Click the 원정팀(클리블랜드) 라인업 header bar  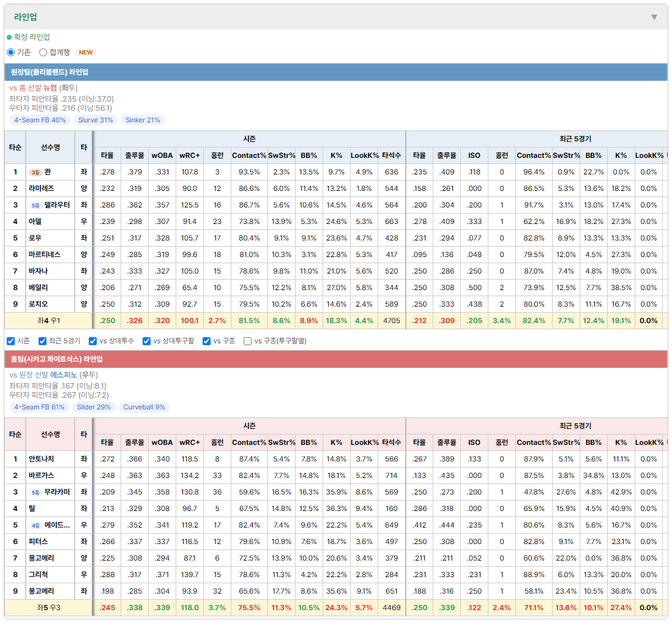[x=336, y=72]
